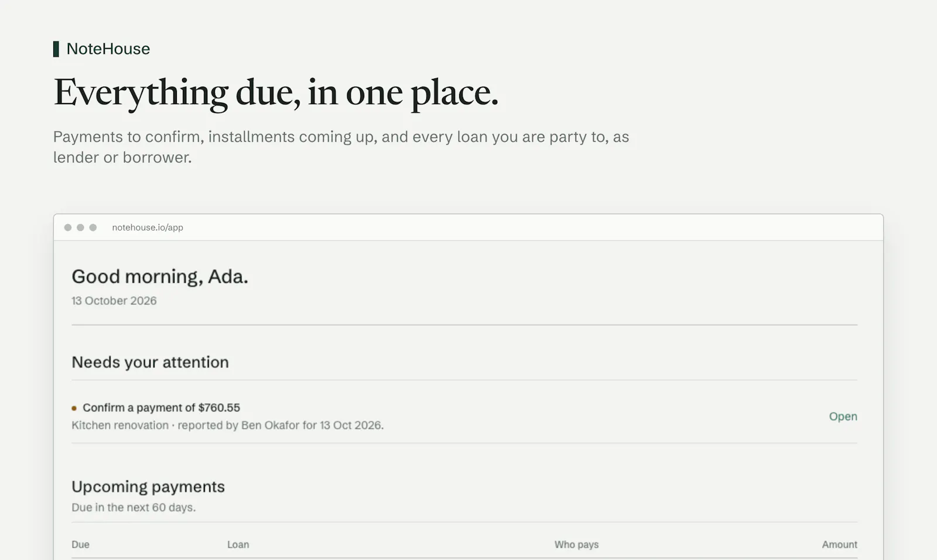
Task: Sort by the Loan column header
Action: click(238, 544)
